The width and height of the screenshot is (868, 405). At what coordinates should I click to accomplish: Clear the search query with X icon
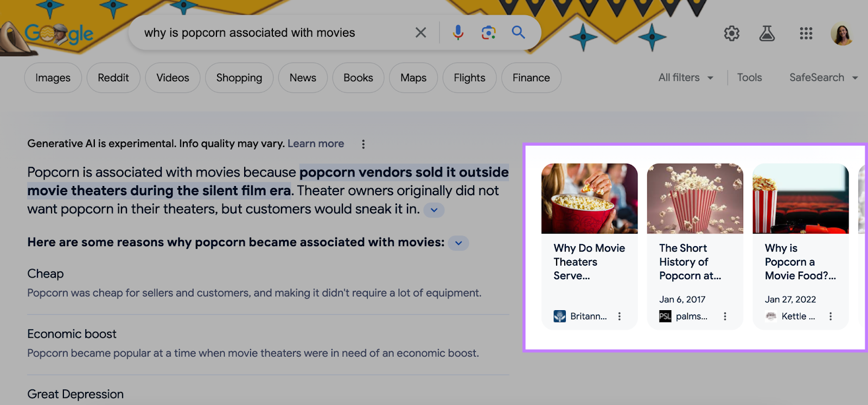(x=420, y=33)
